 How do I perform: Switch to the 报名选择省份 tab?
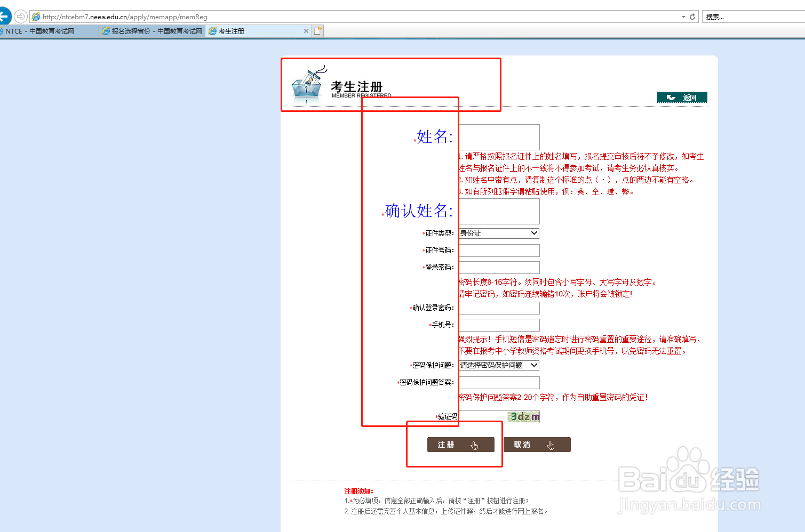click(152, 31)
